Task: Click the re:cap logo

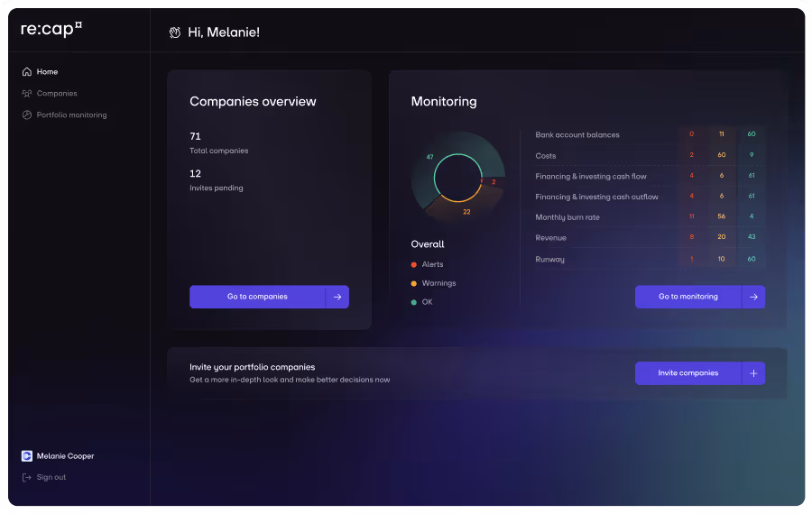Action: coord(51,29)
